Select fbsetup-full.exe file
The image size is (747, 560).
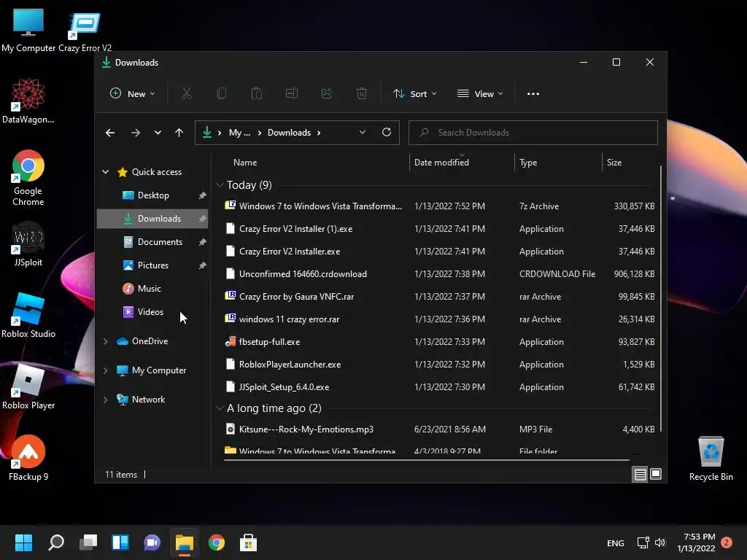tap(439, 342)
